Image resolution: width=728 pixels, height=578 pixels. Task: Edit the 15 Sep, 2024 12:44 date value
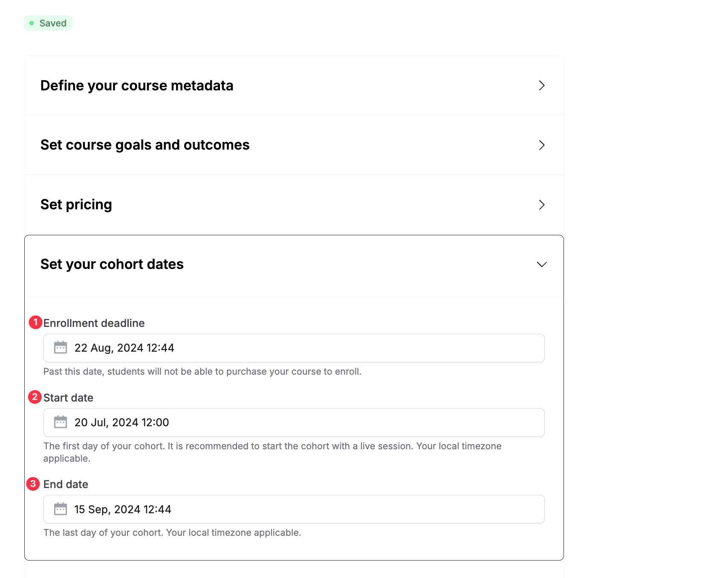(123, 510)
